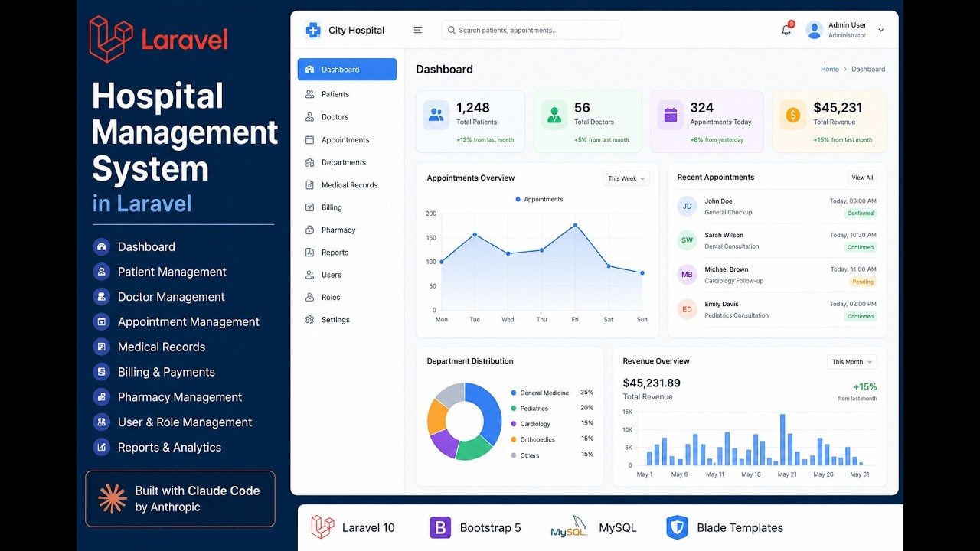The width and height of the screenshot is (980, 551).
Task: Click the Total Doctors green icon
Action: (554, 115)
